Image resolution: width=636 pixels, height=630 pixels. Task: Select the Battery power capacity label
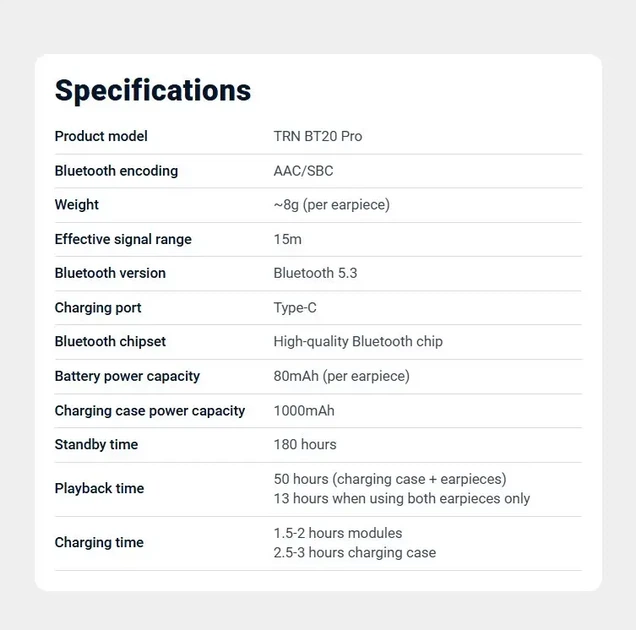[x=127, y=376]
